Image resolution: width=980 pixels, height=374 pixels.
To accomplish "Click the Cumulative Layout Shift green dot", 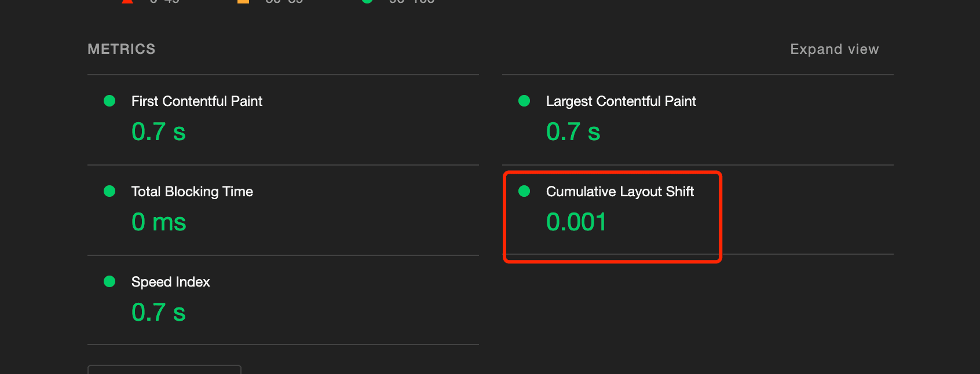I will pos(524,191).
